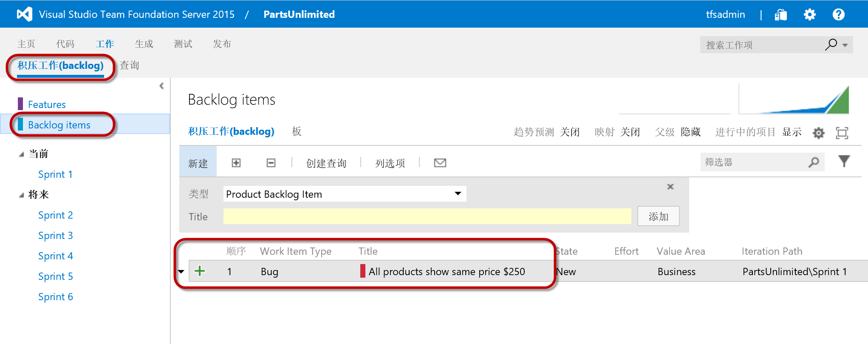Open the tfsadmin user menu
The height and width of the screenshot is (344, 868).
click(725, 14)
